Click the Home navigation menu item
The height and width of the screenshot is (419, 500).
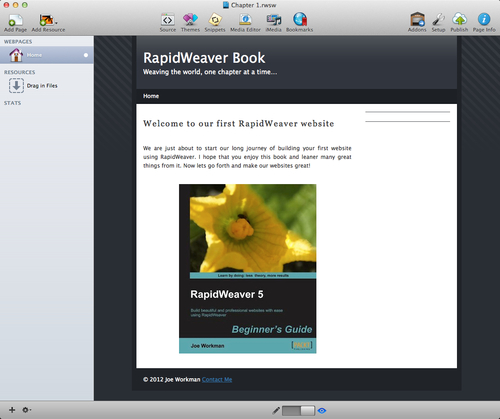pos(151,96)
